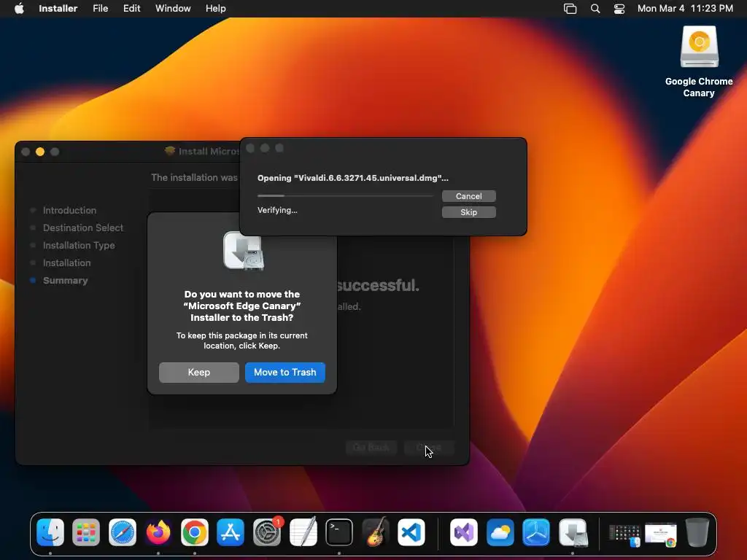The width and height of the screenshot is (747, 560).
Task: Select the Installation Type step
Action: coord(79,246)
